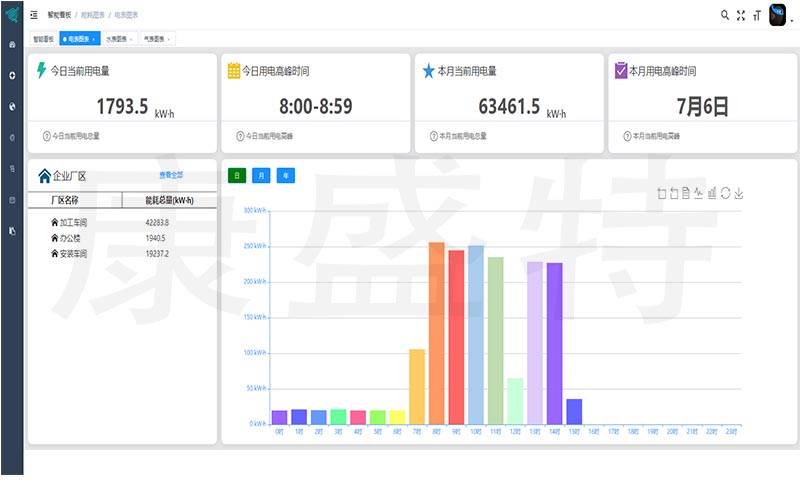Open the search magnifier icon
Viewport: 800px width, 496px height.
(724, 15)
